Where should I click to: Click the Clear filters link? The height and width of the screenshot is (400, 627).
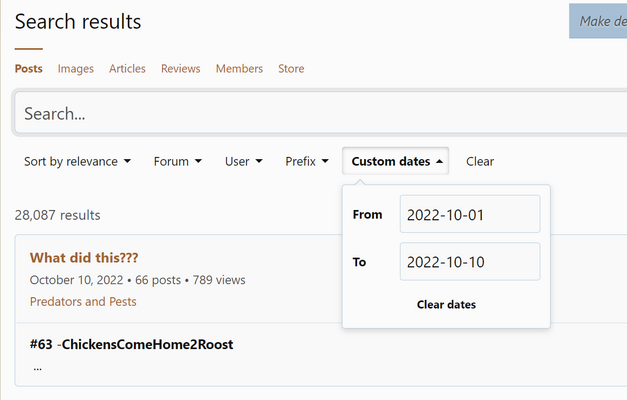click(x=480, y=161)
